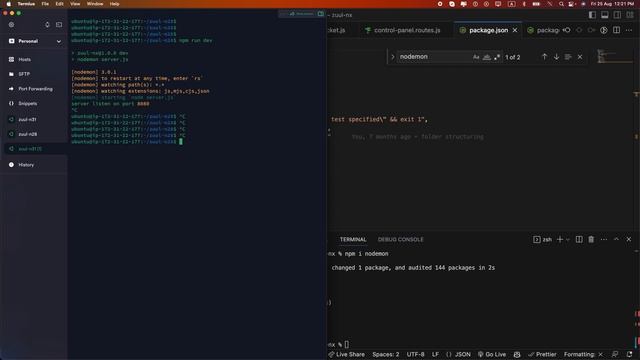Open the Apple menu
Screen dimensions: 640x360
tap(9, 4)
